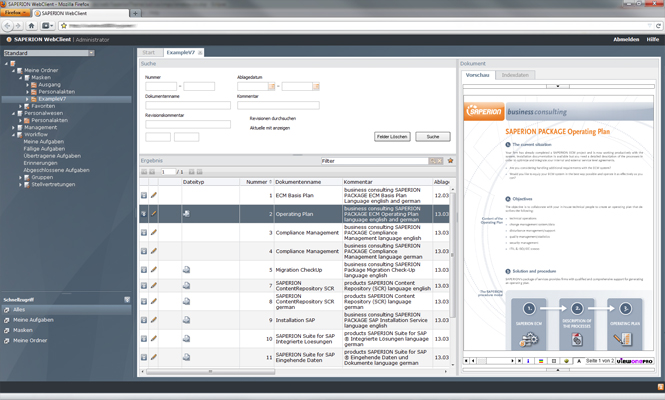Go to next page in document viewer
The width and height of the screenshot is (665, 400).
click(512, 361)
